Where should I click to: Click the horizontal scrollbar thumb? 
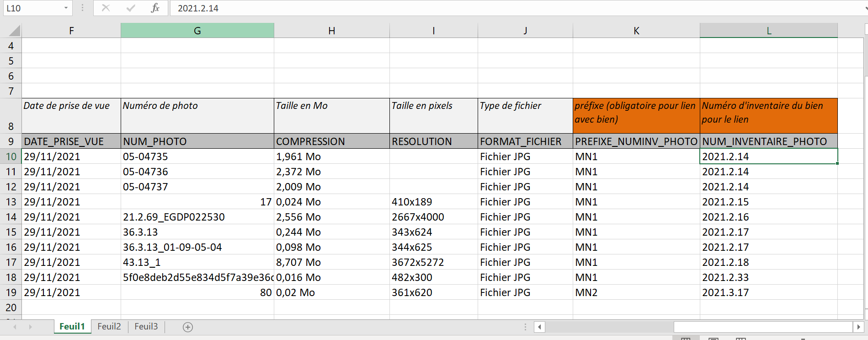[x=763, y=327]
